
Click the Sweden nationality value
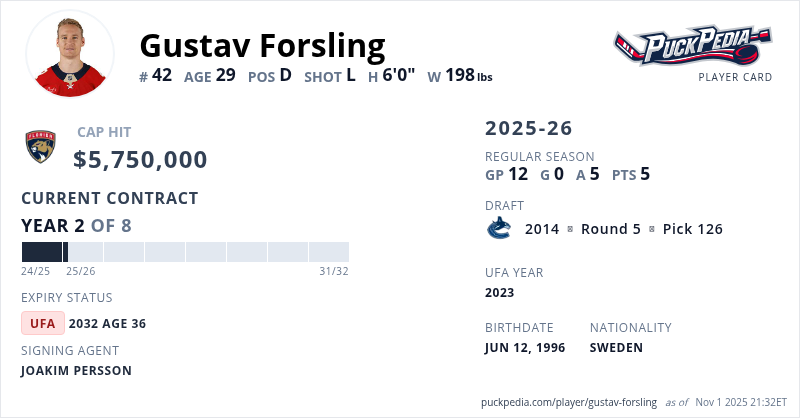coord(616,348)
